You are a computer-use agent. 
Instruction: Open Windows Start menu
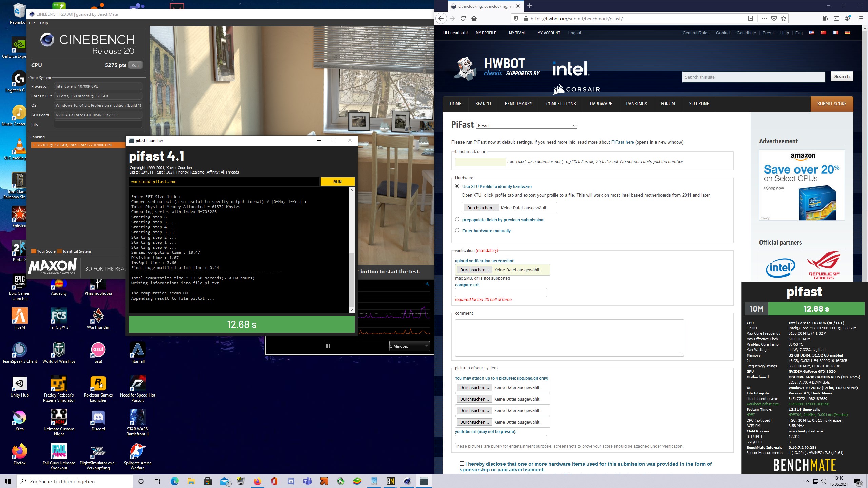8,481
